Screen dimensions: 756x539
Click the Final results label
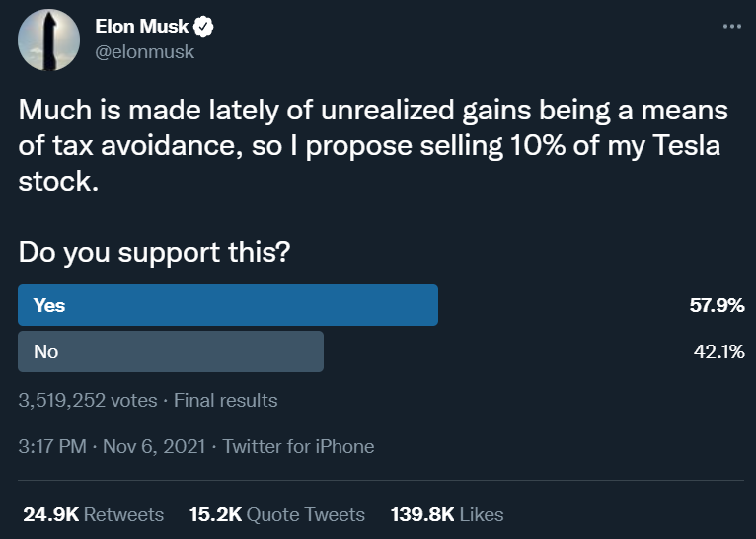[226, 400]
